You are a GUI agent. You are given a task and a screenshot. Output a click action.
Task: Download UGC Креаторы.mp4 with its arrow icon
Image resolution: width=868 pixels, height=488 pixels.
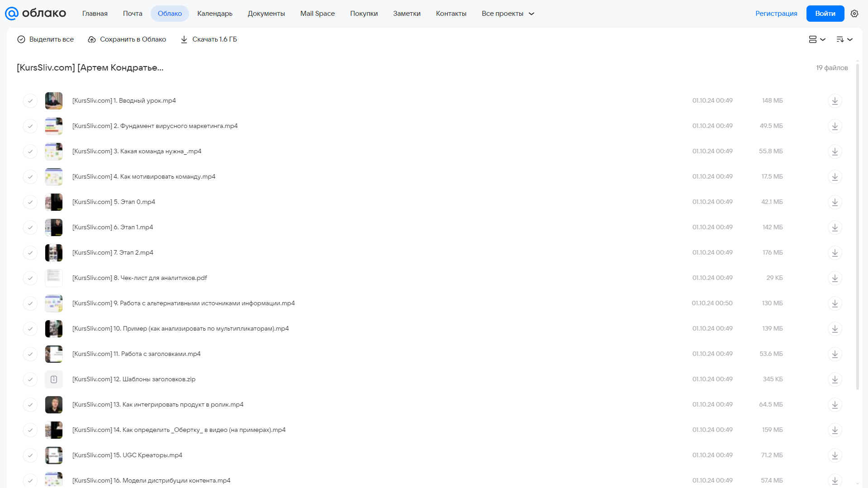pos(835,455)
